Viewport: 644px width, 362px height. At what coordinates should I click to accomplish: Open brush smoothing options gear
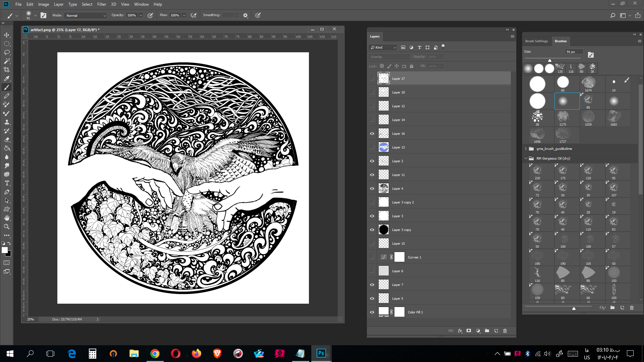pos(246,15)
